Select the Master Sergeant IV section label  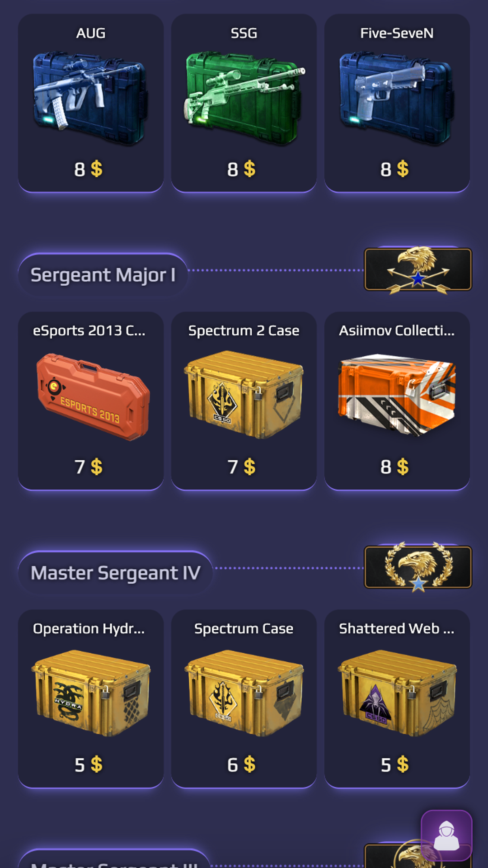115,573
